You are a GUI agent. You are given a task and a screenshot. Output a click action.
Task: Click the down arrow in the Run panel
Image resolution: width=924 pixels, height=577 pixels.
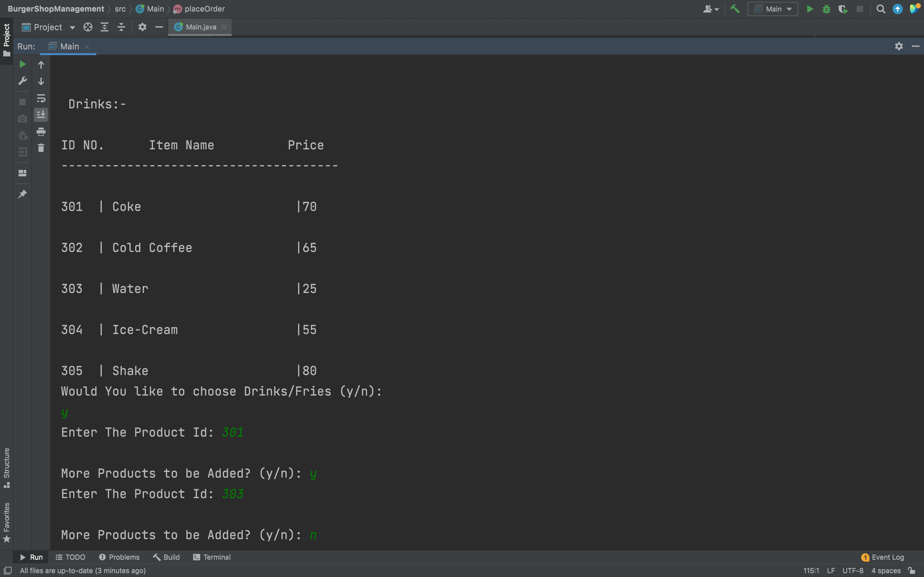tap(41, 81)
